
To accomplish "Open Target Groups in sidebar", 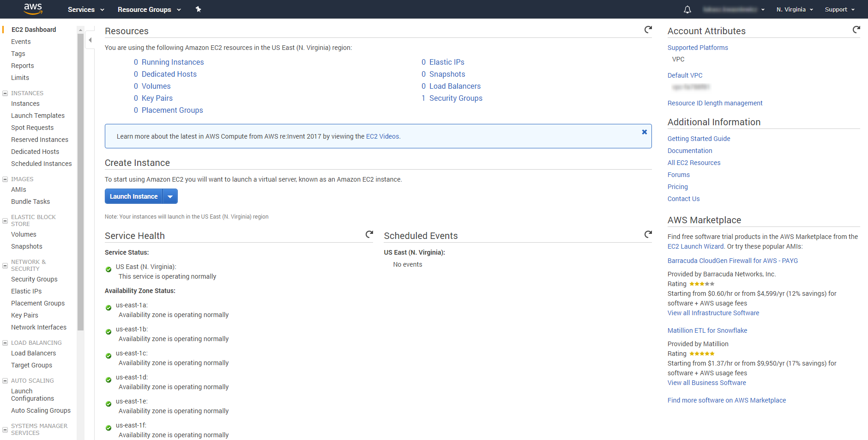I will (x=31, y=365).
